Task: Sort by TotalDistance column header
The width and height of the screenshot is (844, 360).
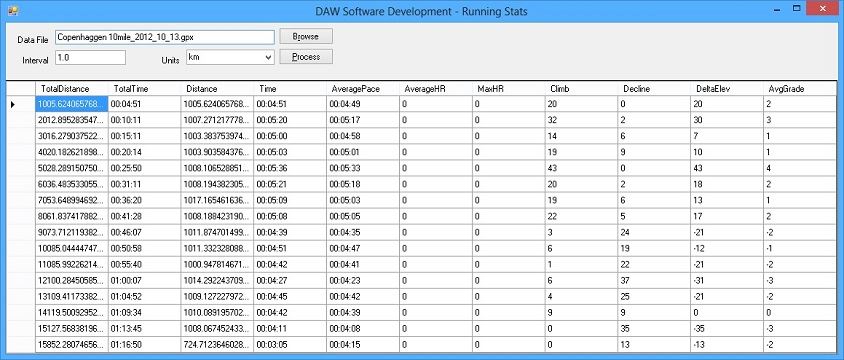Action: [72, 89]
